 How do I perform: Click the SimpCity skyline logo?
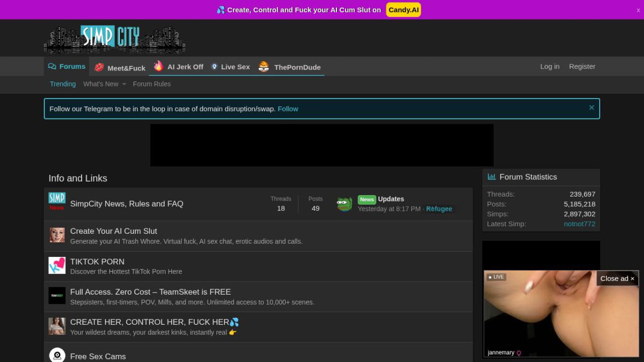point(115,39)
